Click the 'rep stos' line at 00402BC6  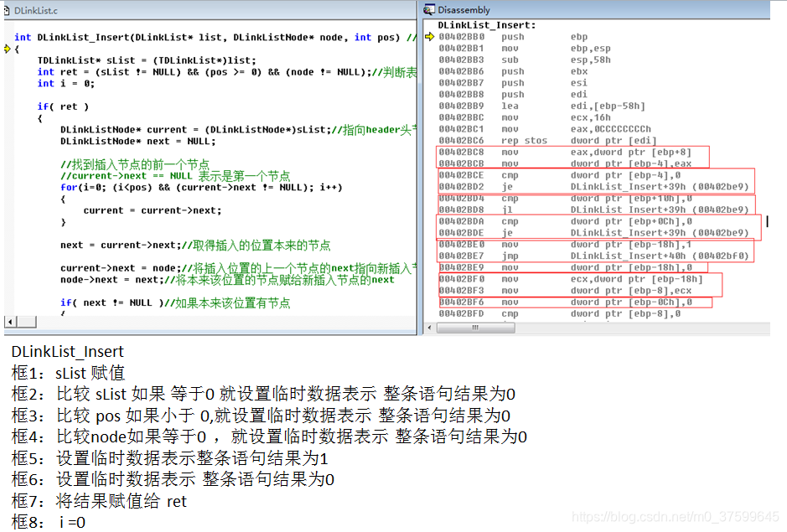point(547,141)
